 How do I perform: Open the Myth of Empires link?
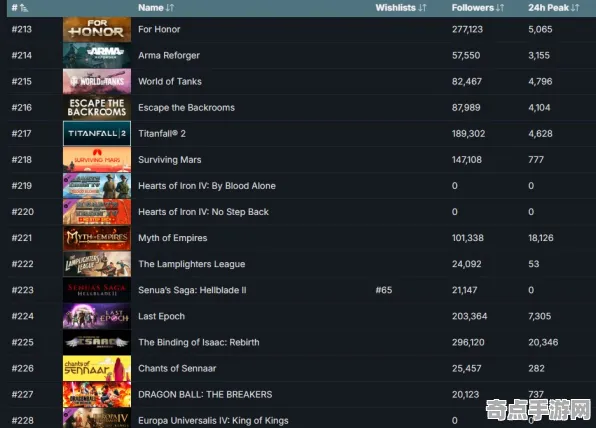click(x=173, y=238)
